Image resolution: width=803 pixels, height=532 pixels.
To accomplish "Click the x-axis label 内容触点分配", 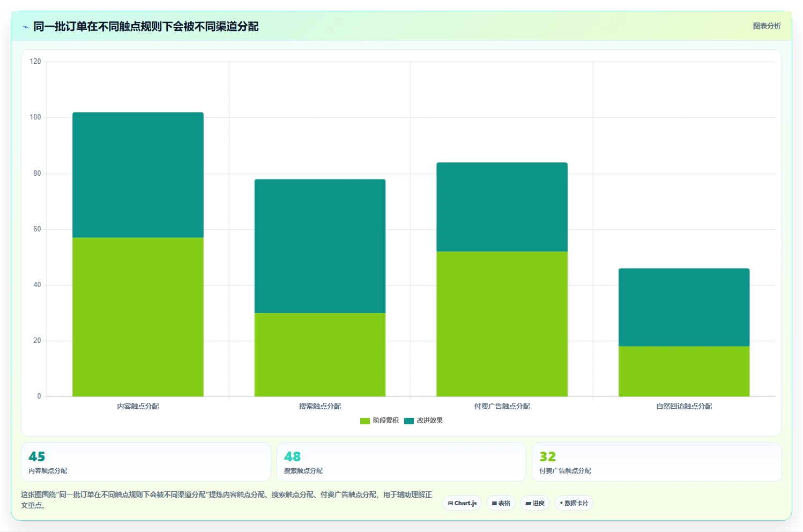I will pyautogui.click(x=138, y=406).
